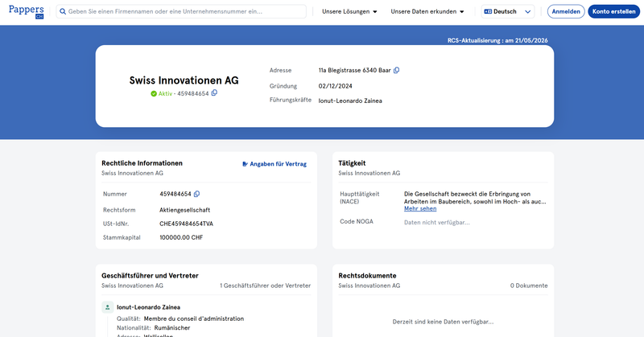644x337 pixels.
Task: Show more via Mehr sehen link
Action: 420,208
